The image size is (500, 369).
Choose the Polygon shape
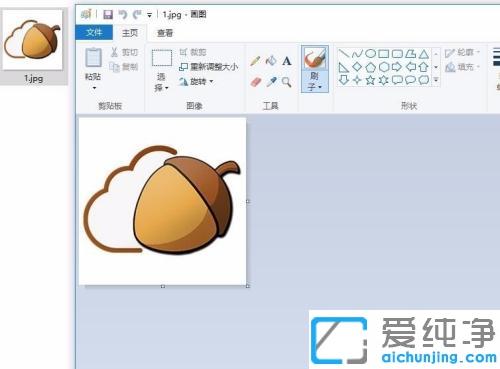pos(411,54)
